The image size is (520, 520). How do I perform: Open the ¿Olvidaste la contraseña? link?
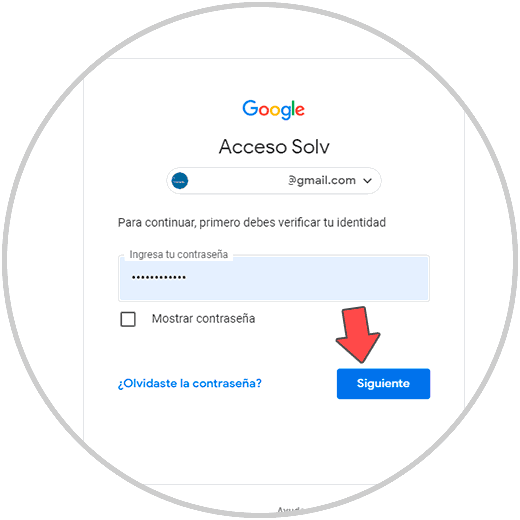tap(189, 383)
